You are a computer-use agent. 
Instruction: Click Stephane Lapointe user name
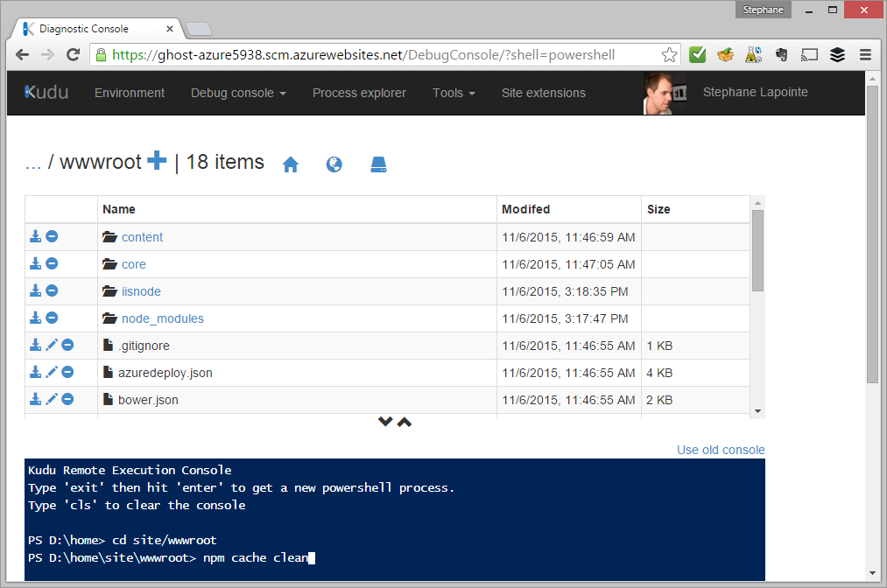tap(755, 92)
